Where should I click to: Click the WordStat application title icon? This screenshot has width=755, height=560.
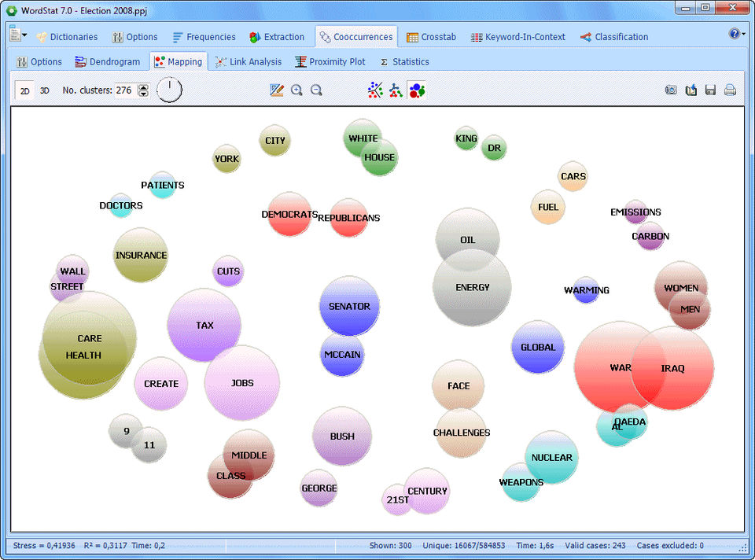[x=11, y=10]
